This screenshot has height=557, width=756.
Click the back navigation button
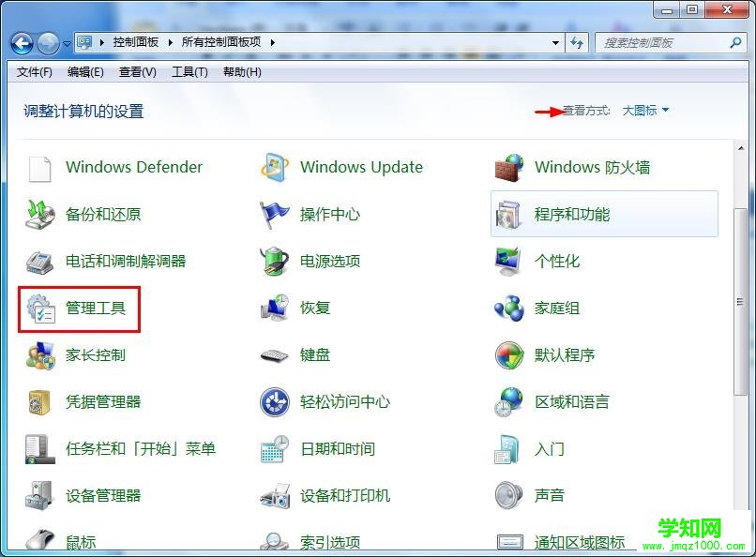pos(23,42)
